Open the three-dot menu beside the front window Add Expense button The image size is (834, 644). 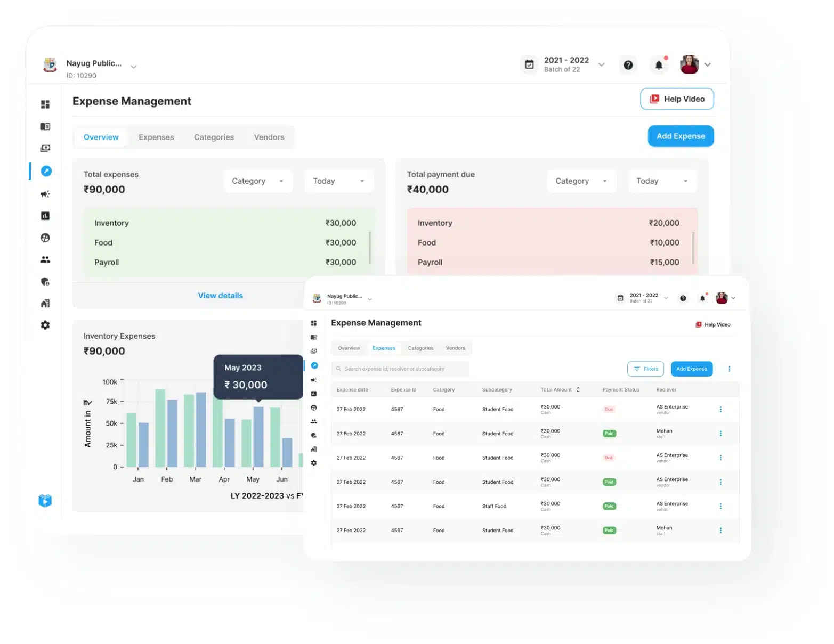(x=730, y=369)
